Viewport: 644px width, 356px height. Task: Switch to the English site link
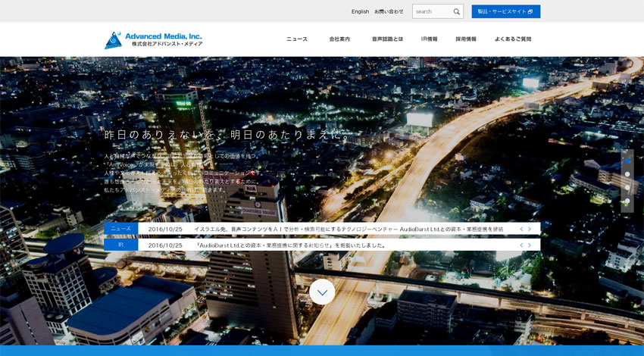[360, 12]
